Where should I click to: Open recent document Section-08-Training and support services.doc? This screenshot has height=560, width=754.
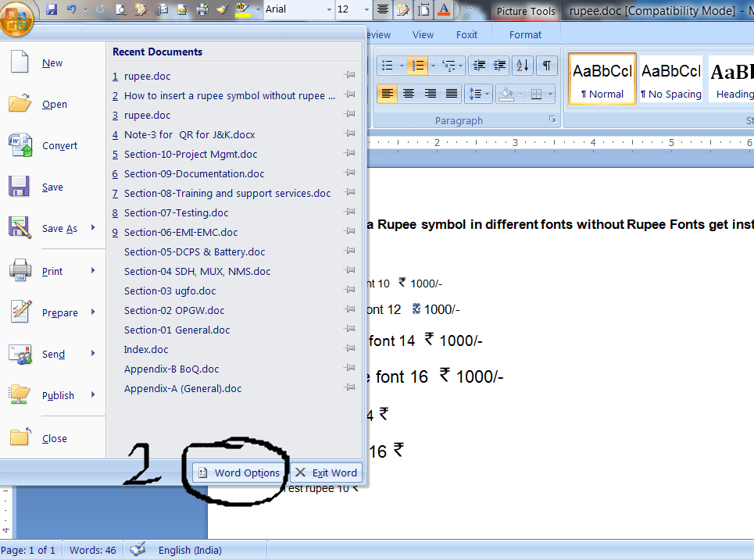227,193
